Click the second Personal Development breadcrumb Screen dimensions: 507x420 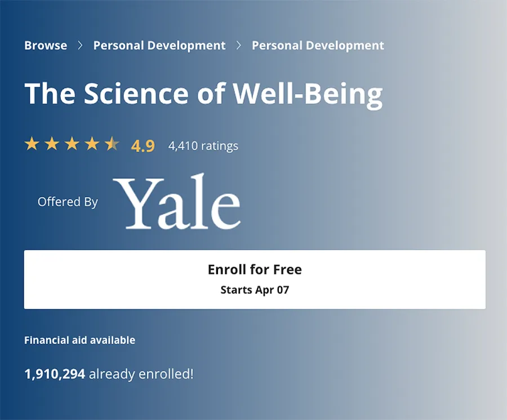[318, 45]
